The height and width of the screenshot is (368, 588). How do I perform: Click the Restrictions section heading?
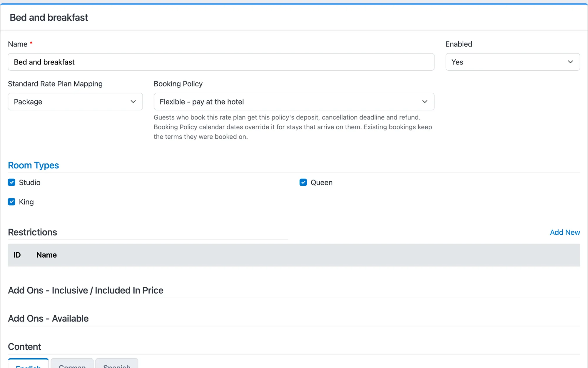[32, 232]
